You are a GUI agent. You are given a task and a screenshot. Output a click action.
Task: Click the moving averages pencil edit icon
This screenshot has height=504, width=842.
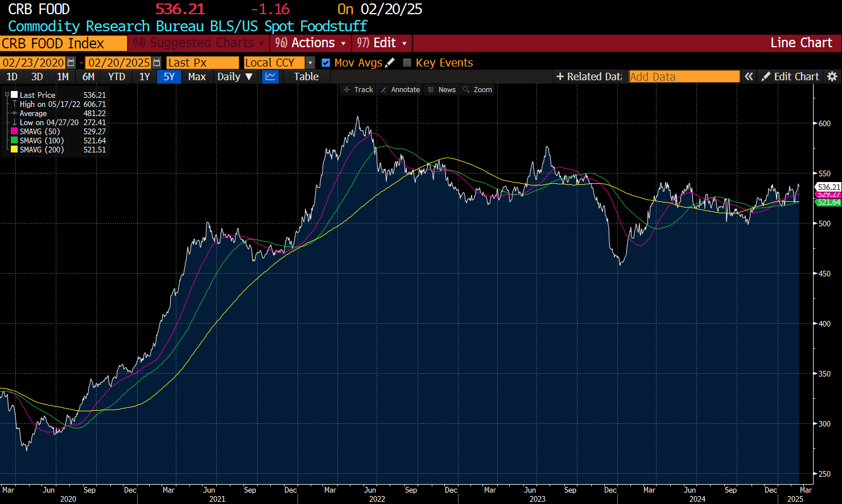[390, 63]
